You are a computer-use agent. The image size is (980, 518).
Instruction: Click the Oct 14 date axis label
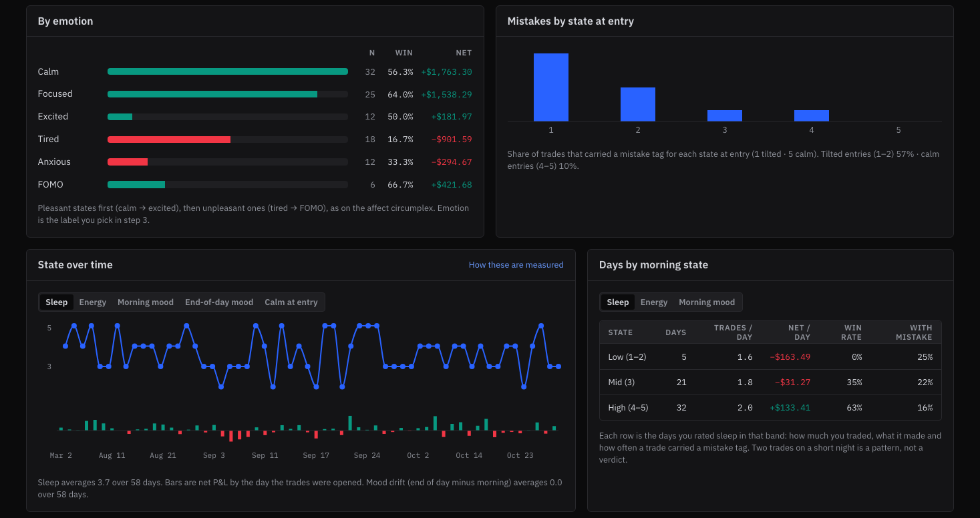(469, 455)
